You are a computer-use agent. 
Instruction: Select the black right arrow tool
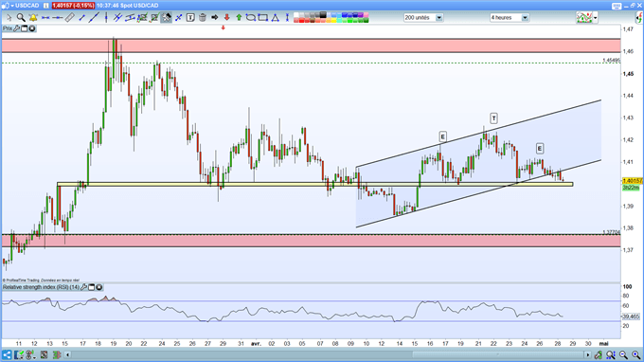(214, 17)
